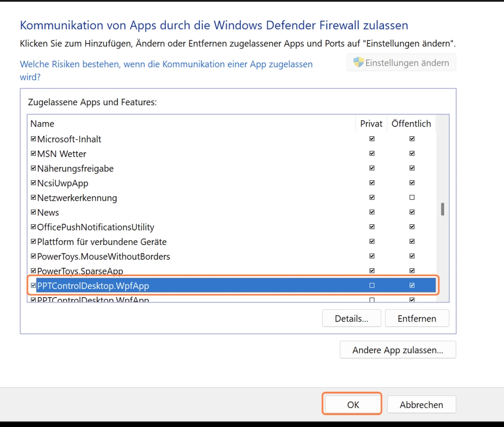Image resolution: width=504 pixels, height=427 pixels.
Task: Select the Netzwerkerkennung list entry
Action: point(77,198)
